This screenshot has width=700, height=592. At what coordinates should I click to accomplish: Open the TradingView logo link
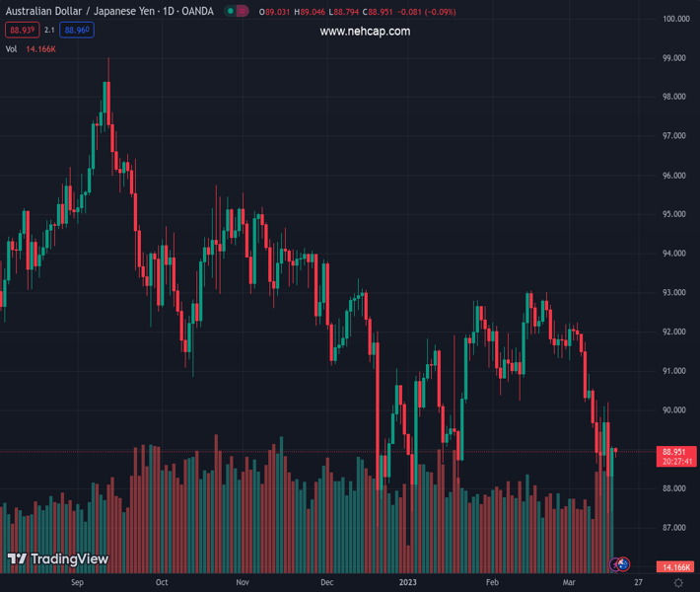click(58, 558)
